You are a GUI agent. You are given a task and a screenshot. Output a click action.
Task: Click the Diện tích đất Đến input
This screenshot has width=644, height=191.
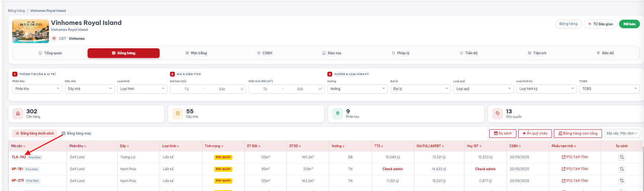[x=300, y=89]
